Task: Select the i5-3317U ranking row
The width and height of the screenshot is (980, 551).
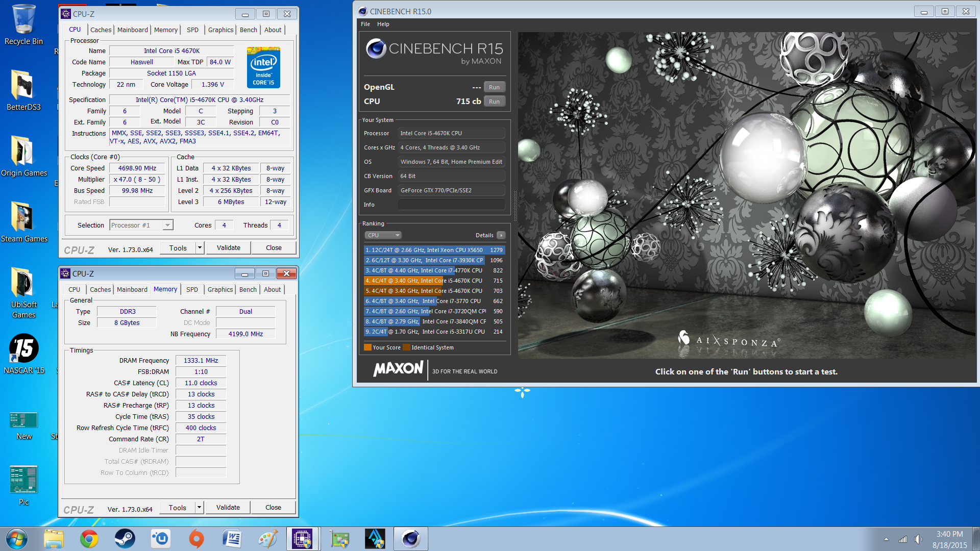Action: (x=434, y=332)
